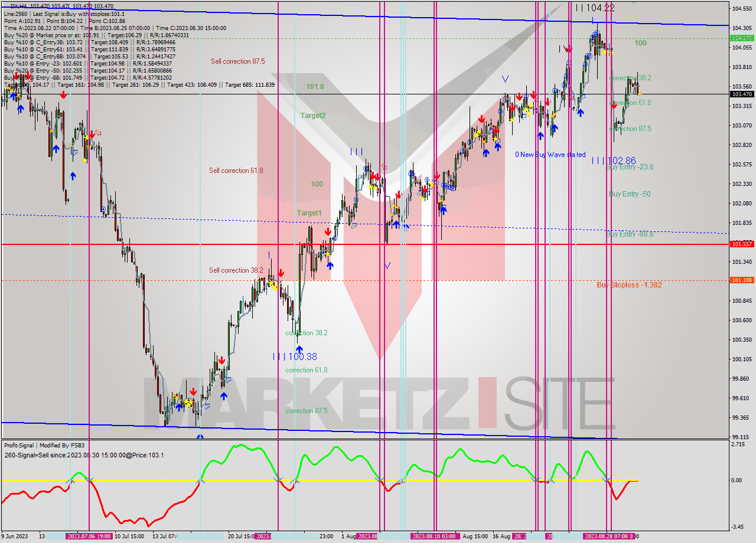Click the green '161.8' level label
The height and width of the screenshot is (543, 756).
click(x=315, y=87)
